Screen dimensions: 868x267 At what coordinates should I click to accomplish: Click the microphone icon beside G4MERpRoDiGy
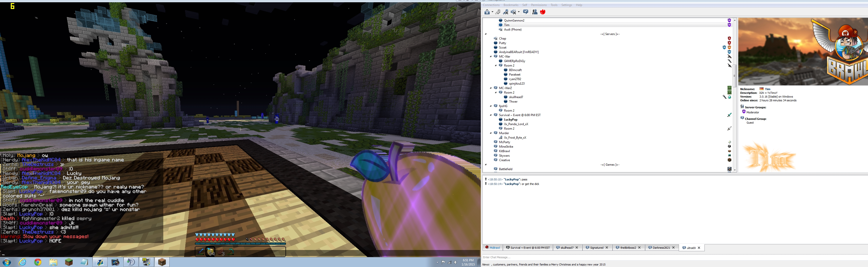pos(729,61)
